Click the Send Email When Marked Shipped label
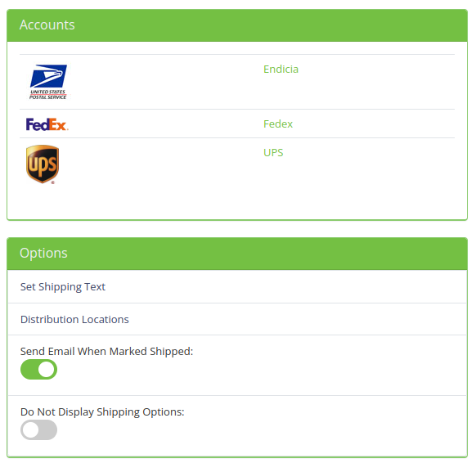This screenshot has height=463, width=476. (106, 351)
